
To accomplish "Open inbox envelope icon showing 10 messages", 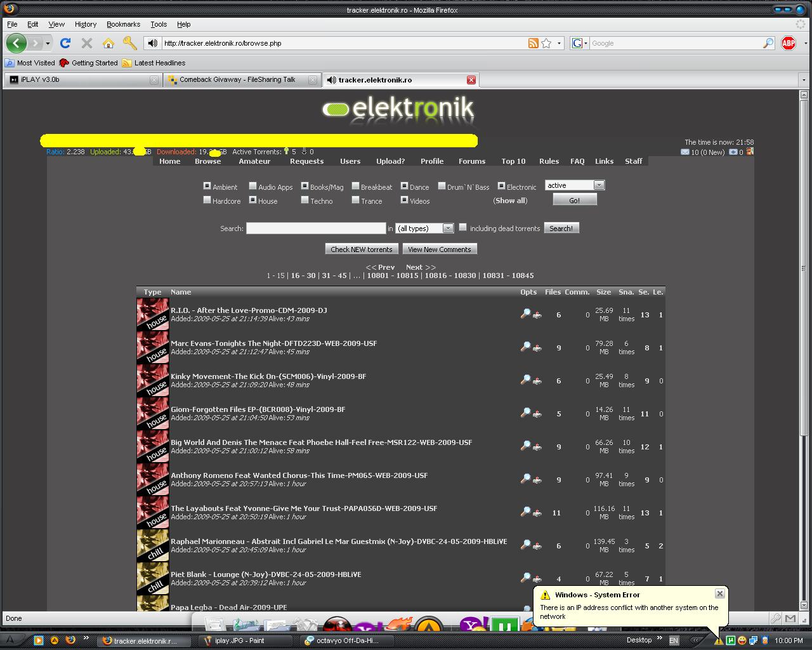I will 684,152.
